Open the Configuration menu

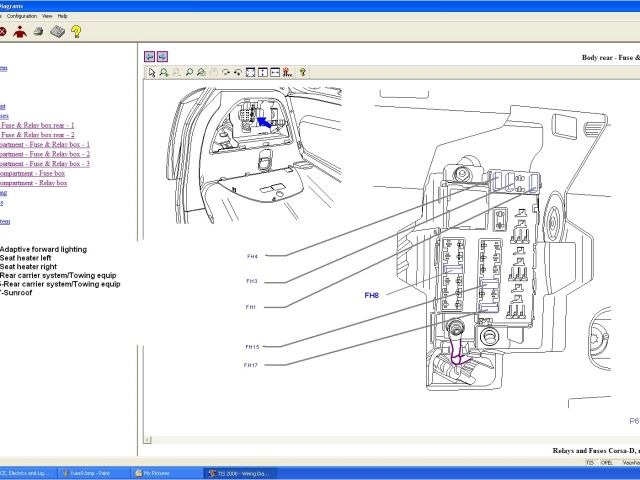tap(21, 16)
